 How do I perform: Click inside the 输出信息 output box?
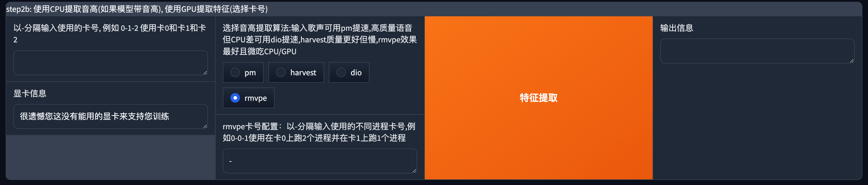click(x=757, y=51)
